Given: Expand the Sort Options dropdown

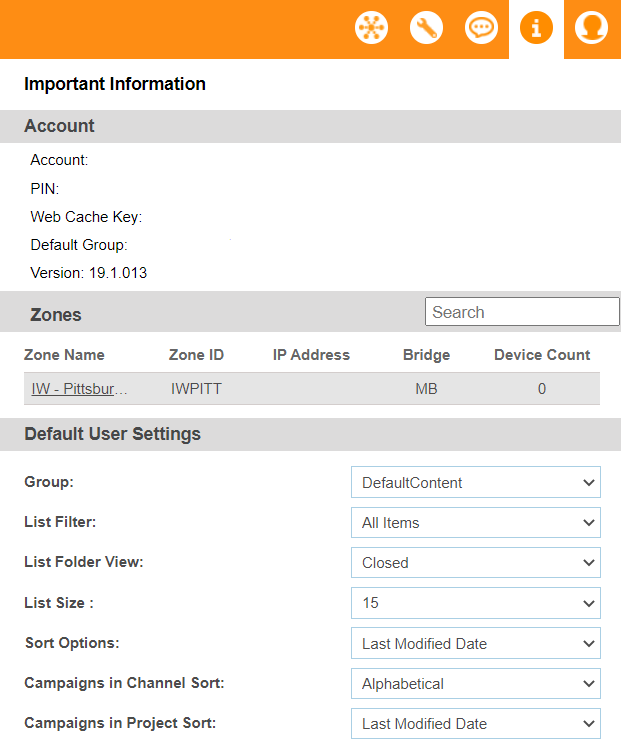Looking at the screenshot, I should click(476, 643).
